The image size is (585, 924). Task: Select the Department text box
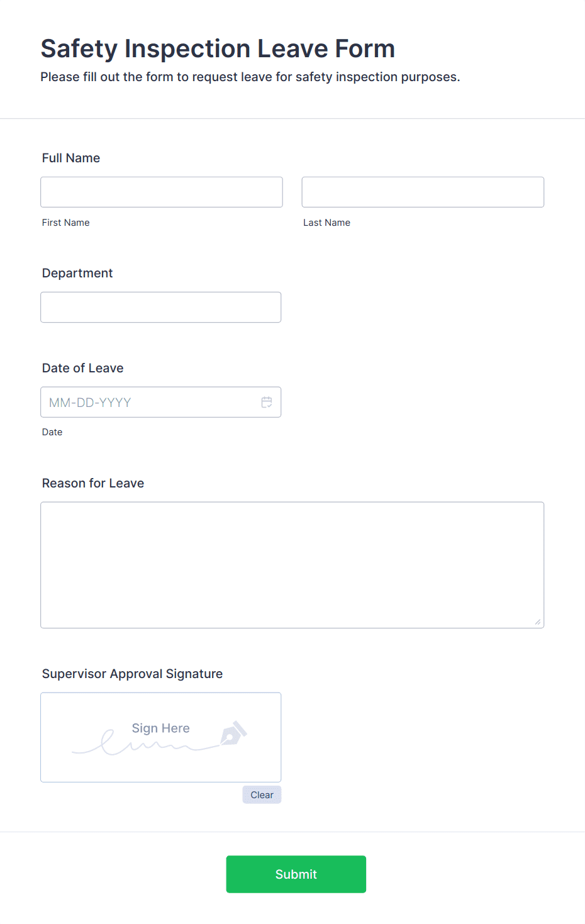point(161,307)
